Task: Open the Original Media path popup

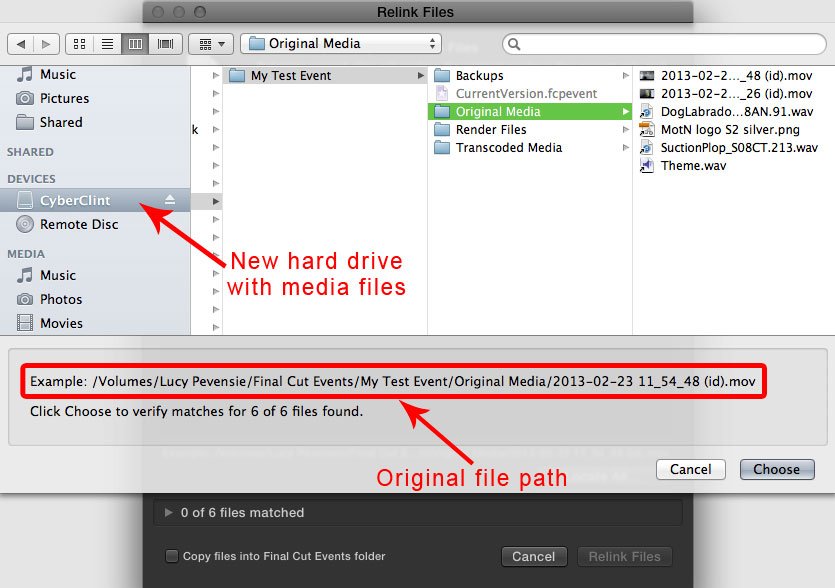Action: coord(341,44)
